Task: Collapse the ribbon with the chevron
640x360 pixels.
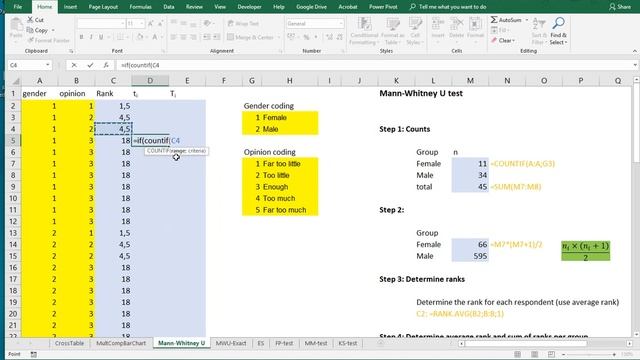Action: point(635,51)
